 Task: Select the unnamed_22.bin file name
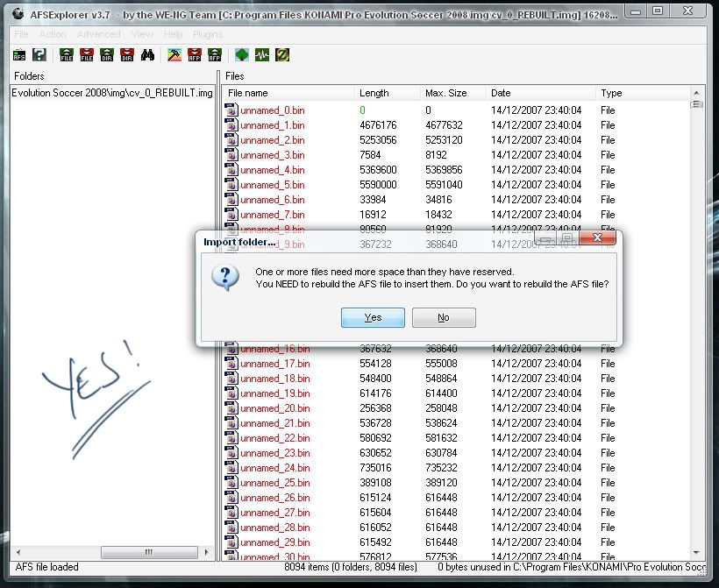[x=275, y=438]
